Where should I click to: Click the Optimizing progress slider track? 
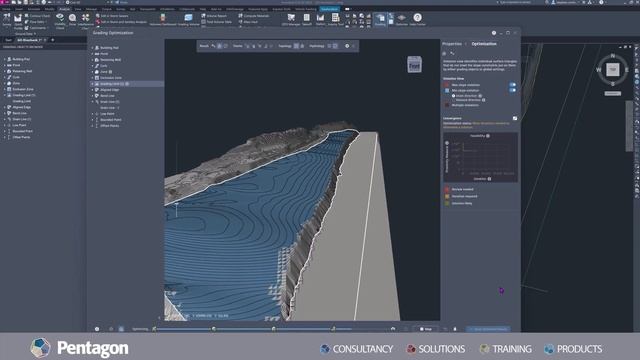(253, 329)
